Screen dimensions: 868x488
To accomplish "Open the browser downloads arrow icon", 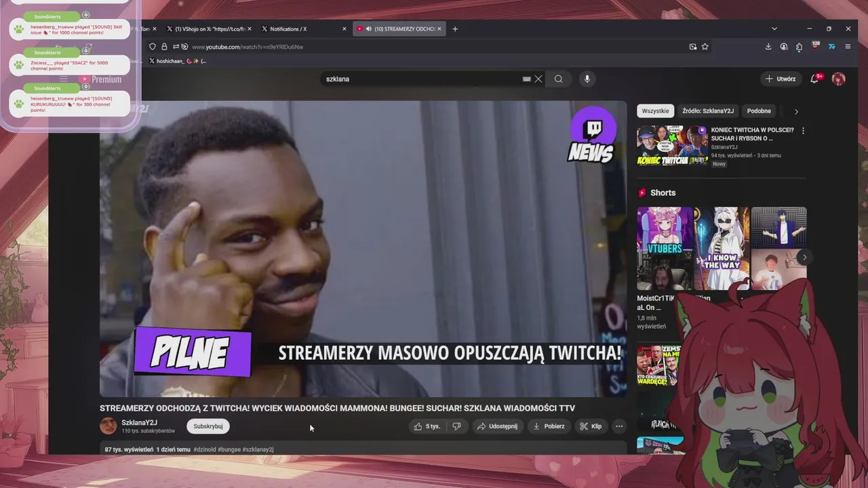I will coord(768,47).
